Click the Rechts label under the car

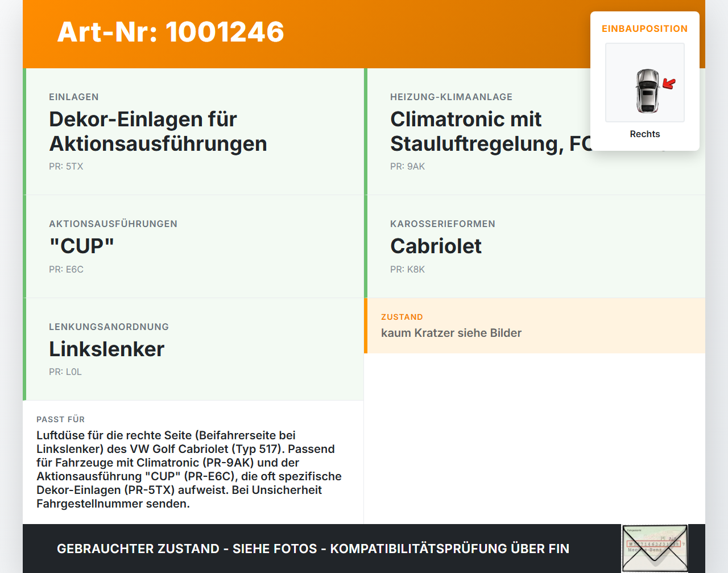(645, 134)
